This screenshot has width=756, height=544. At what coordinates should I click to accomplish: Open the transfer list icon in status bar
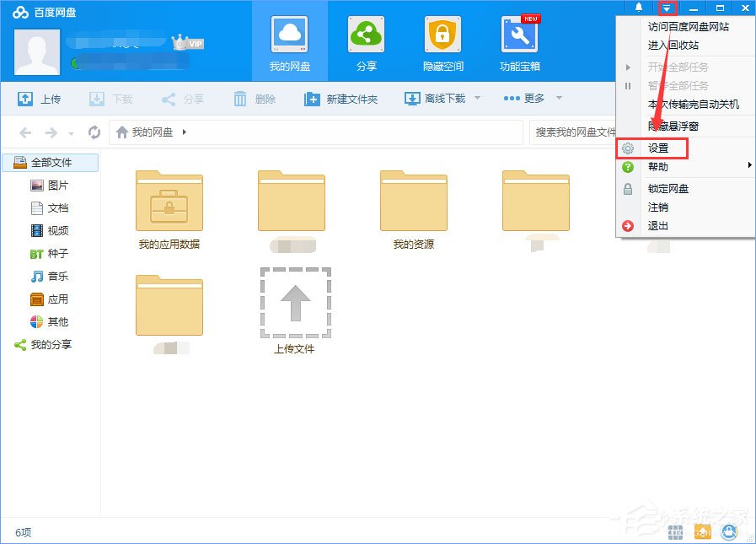click(x=703, y=532)
